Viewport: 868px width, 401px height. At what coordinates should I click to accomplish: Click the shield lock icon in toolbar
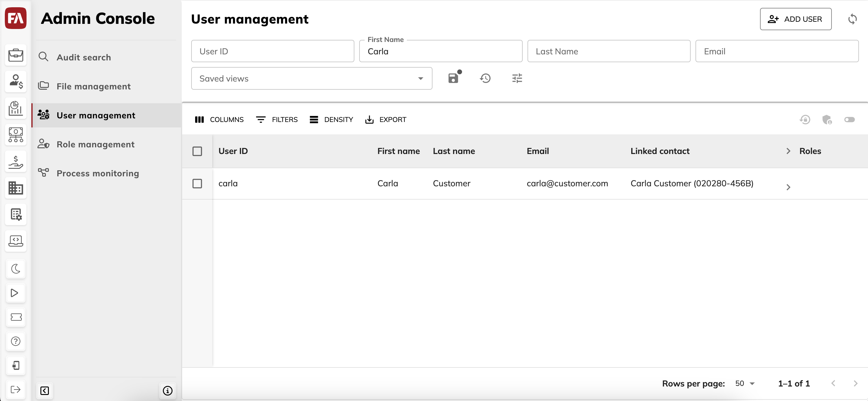(x=827, y=120)
